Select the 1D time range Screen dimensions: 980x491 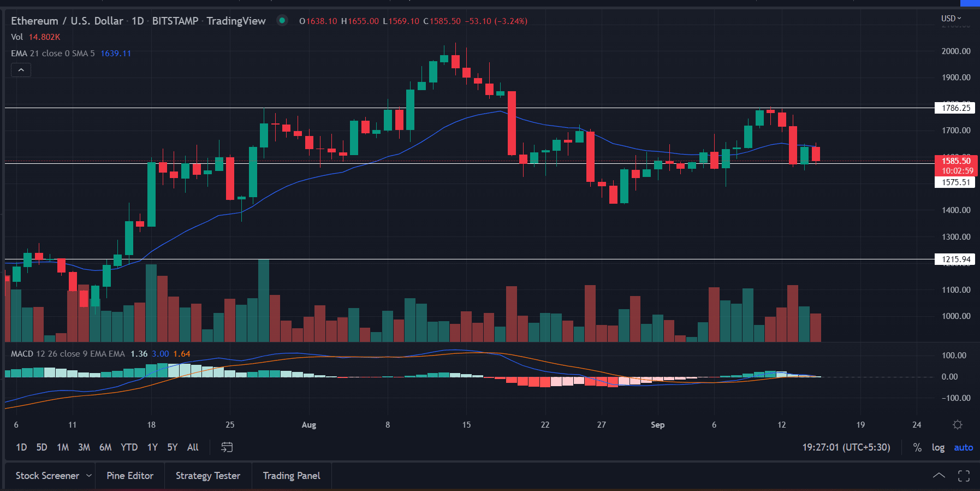tap(21, 447)
